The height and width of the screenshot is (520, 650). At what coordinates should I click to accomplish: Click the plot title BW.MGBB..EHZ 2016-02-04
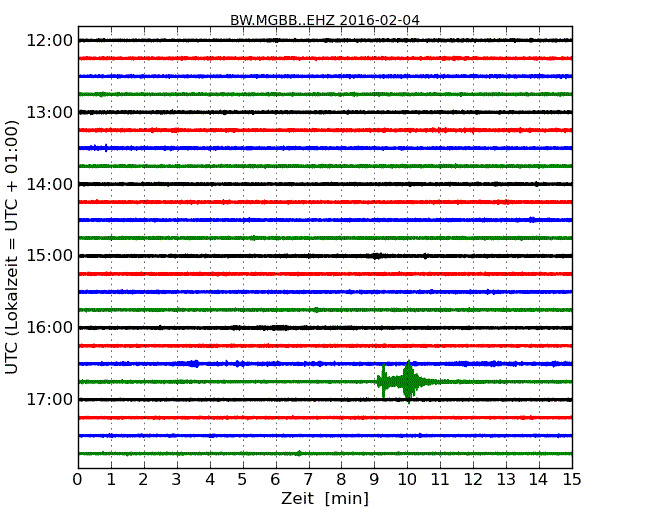click(325, 20)
